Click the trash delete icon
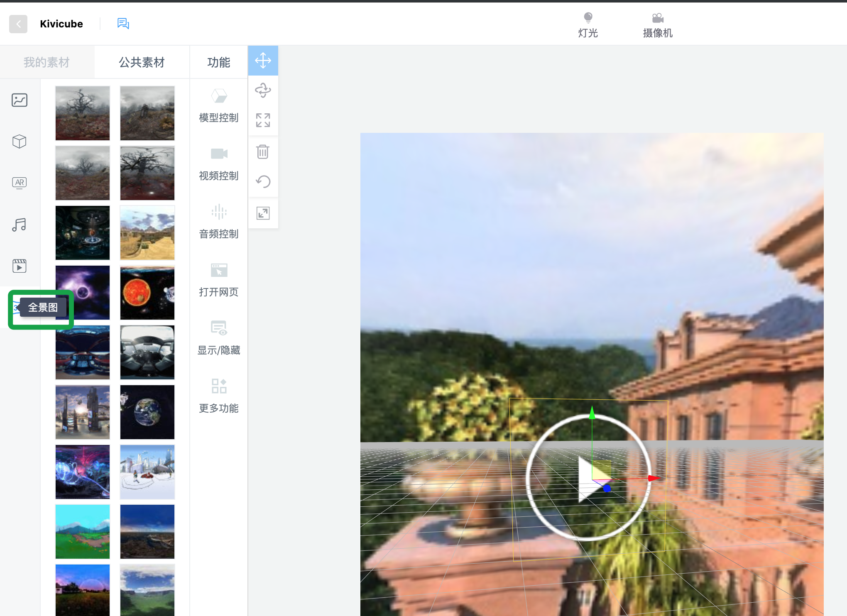This screenshot has height=616, width=847. click(263, 152)
